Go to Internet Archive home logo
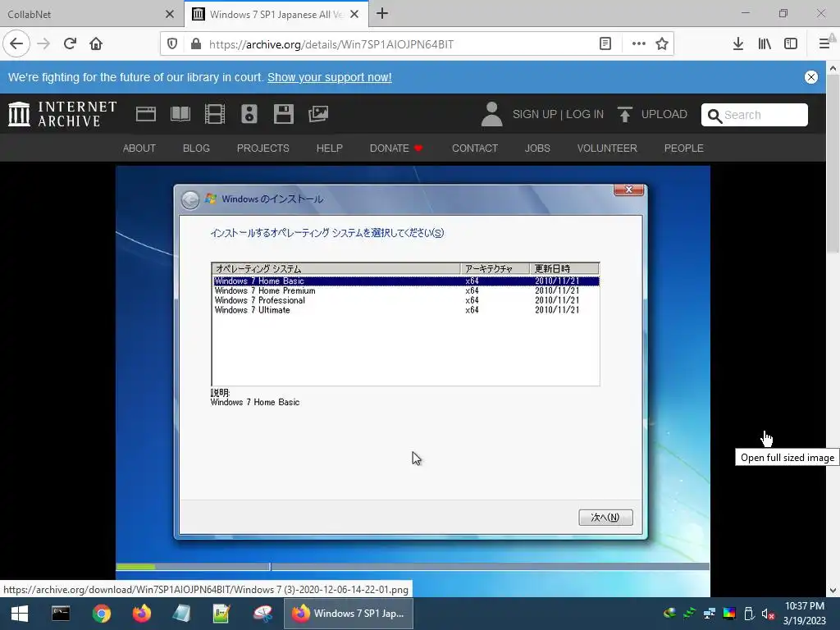 pyautogui.click(x=62, y=114)
